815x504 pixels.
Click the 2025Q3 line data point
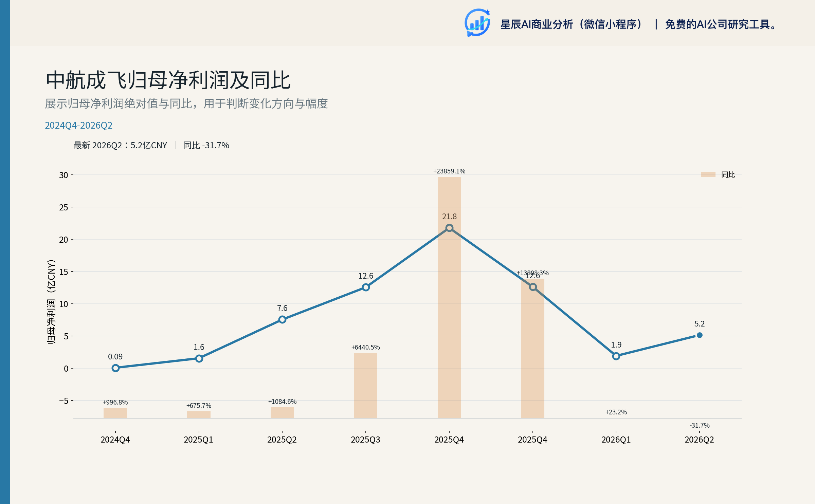[x=366, y=287]
